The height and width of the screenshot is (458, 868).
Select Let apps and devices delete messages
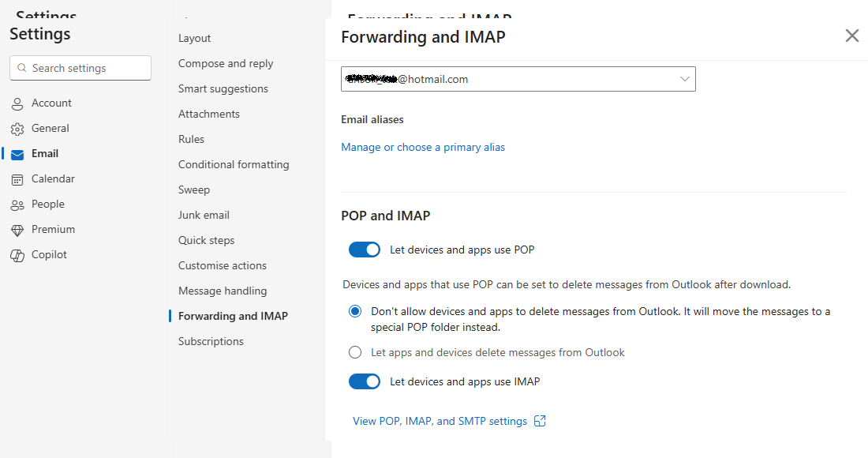pyautogui.click(x=356, y=353)
